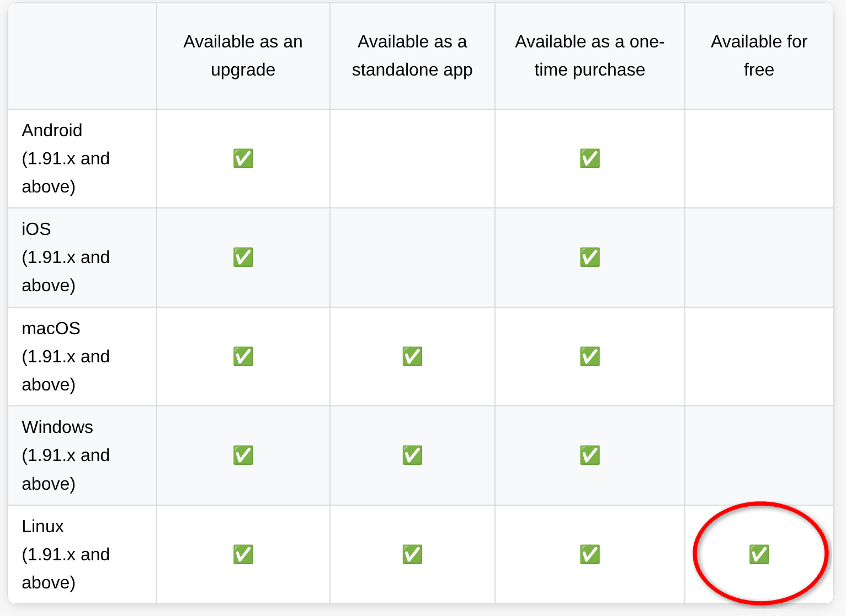Click the "Available as an upgrade" header
This screenshot has height=616, width=846.
pyautogui.click(x=243, y=56)
